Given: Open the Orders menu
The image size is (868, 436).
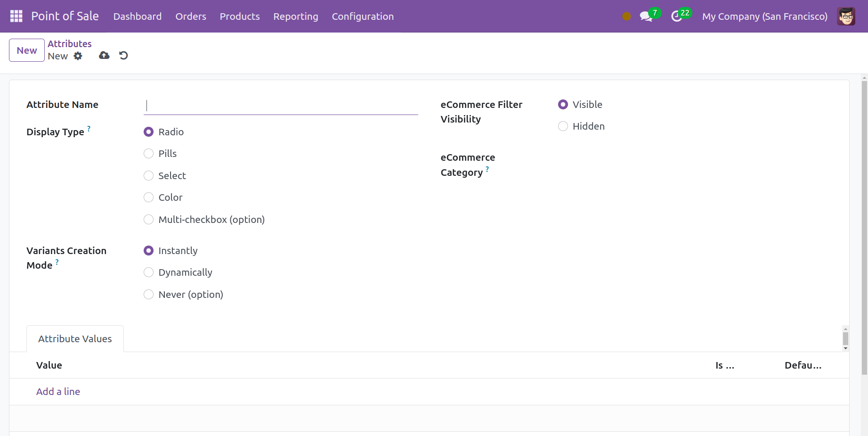Looking at the screenshot, I should [x=191, y=16].
